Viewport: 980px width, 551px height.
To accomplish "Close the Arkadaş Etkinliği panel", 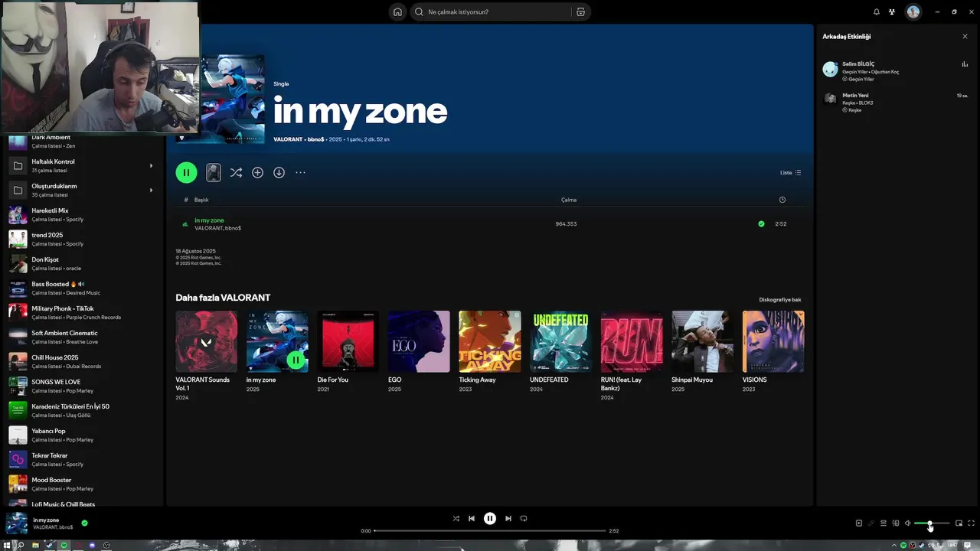I will (x=965, y=36).
